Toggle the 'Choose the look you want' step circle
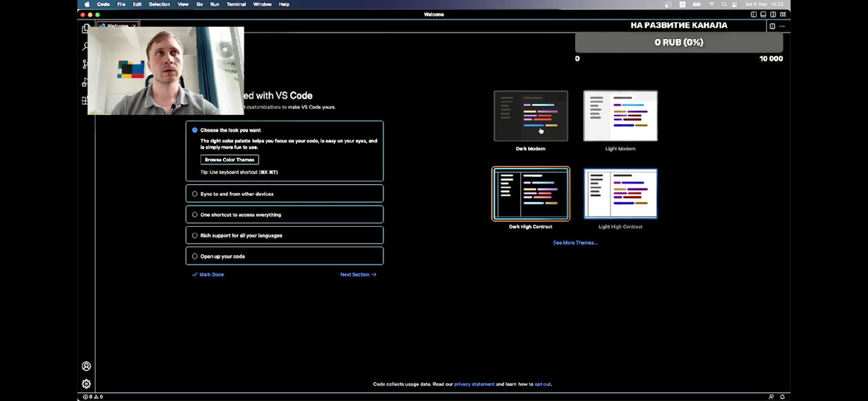868x401 pixels. click(x=195, y=130)
